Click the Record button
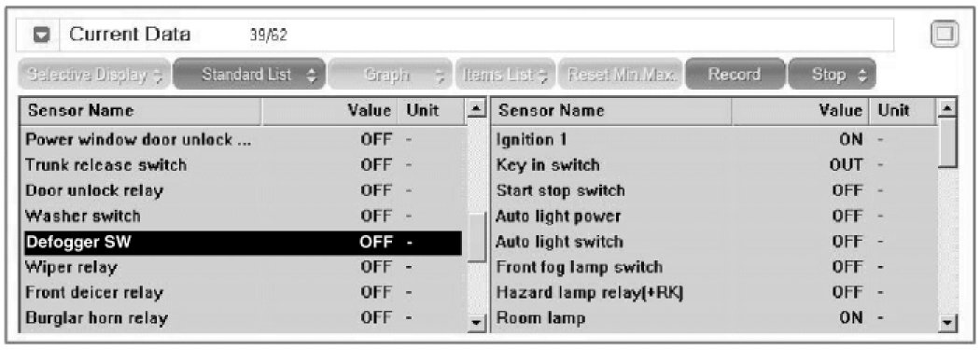980x350 pixels. point(735,75)
